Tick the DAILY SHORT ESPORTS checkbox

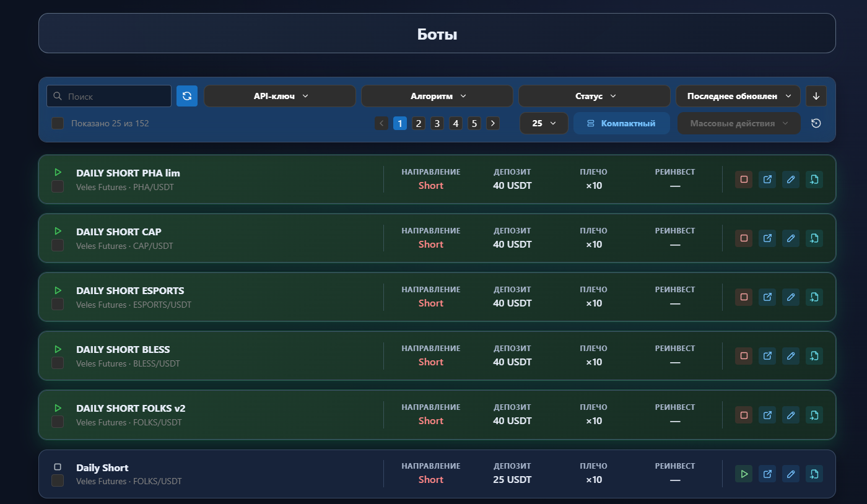pos(58,304)
